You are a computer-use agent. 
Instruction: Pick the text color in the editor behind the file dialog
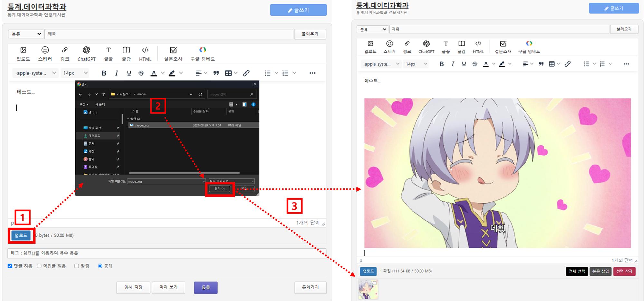pos(154,73)
